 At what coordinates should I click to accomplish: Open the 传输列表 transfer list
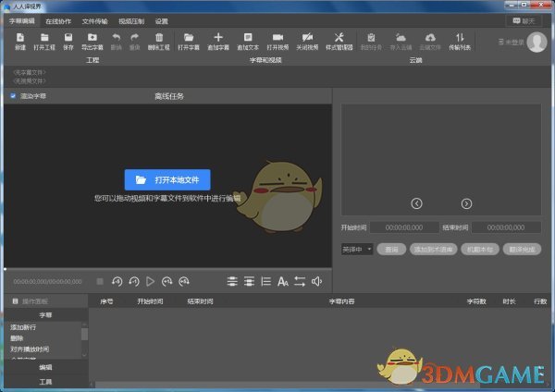coord(459,39)
